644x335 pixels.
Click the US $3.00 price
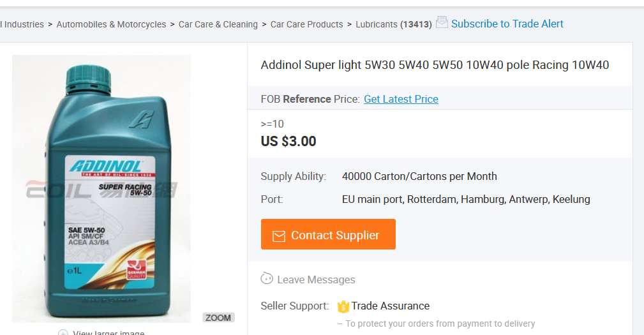(x=288, y=141)
